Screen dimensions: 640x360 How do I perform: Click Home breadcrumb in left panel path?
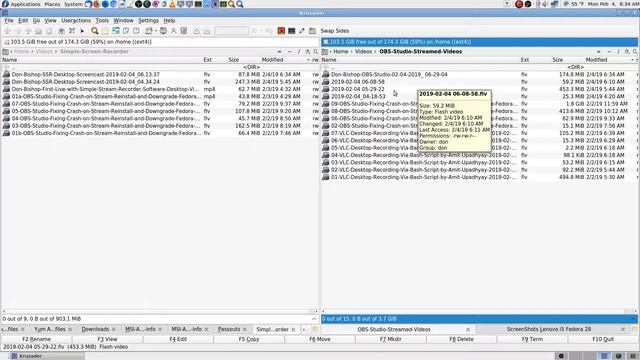(22, 52)
